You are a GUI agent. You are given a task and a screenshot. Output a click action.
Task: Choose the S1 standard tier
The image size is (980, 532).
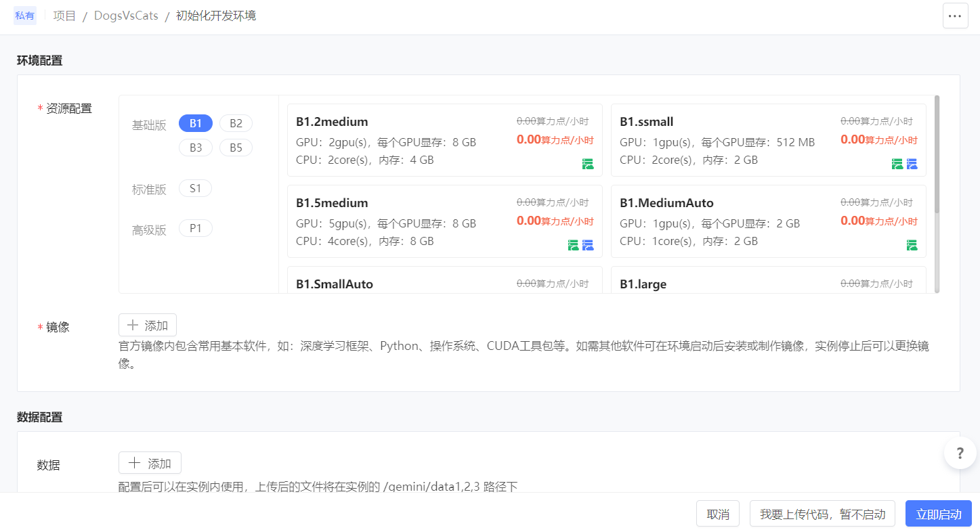(195, 188)
